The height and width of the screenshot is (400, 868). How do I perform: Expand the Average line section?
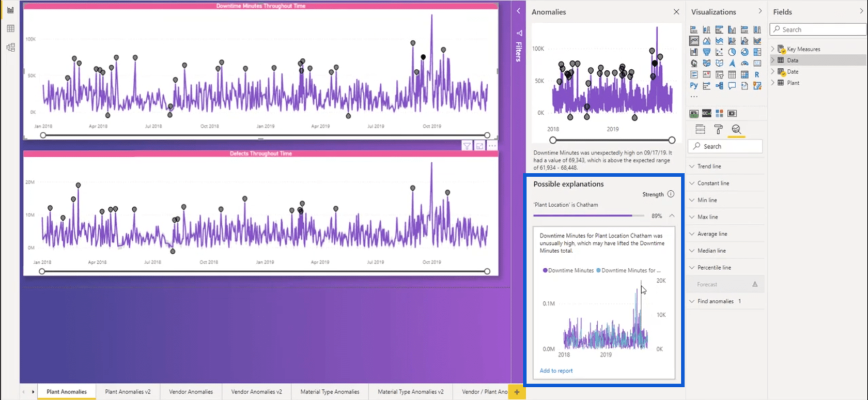[726, 234]
